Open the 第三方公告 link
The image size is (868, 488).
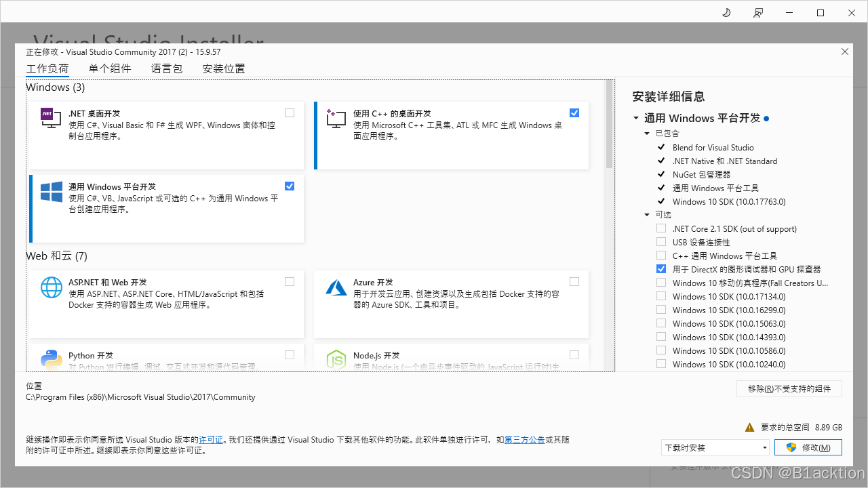[x=525, y=440]
